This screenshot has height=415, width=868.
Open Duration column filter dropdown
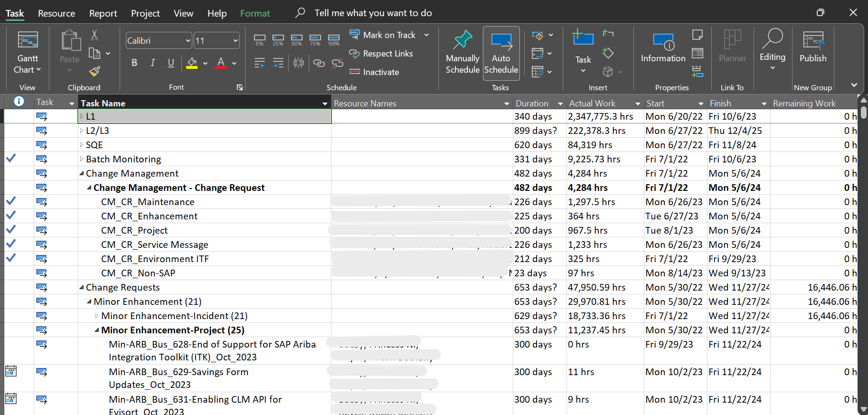tap(560, 104)
